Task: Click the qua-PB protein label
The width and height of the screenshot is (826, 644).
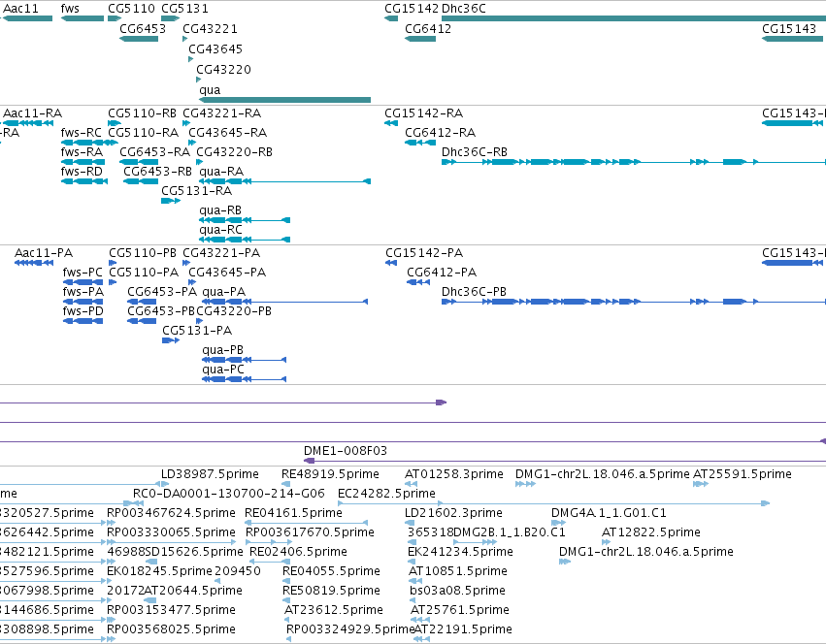Action: coord(223,350)
